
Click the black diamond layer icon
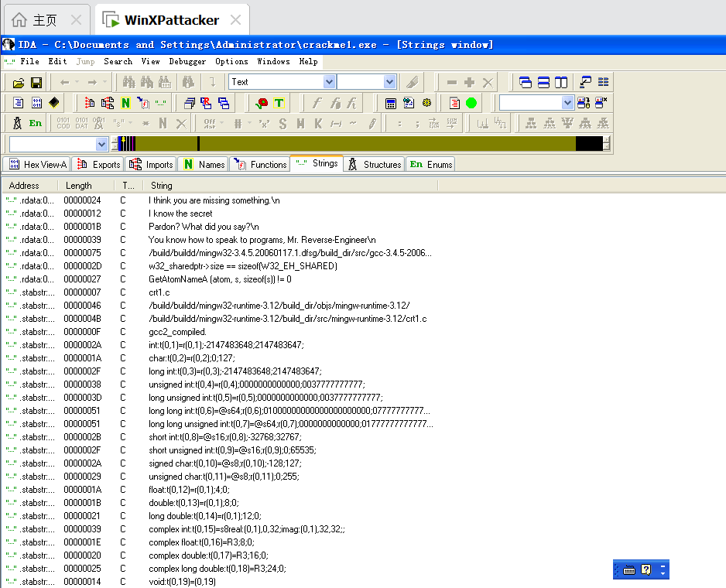click(x=54, y=103)
